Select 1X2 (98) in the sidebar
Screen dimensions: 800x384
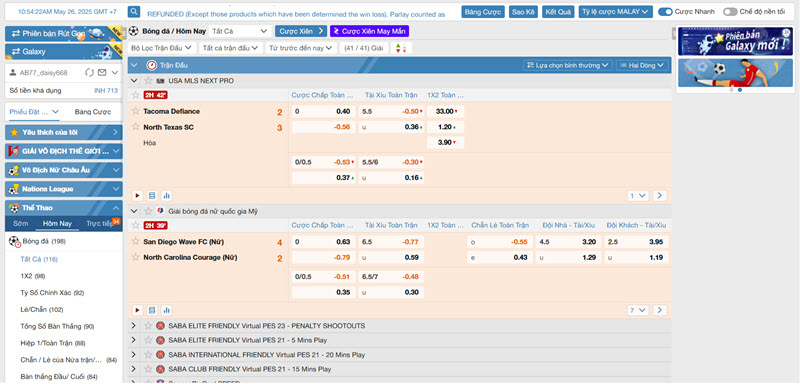(x=33, y=276)
